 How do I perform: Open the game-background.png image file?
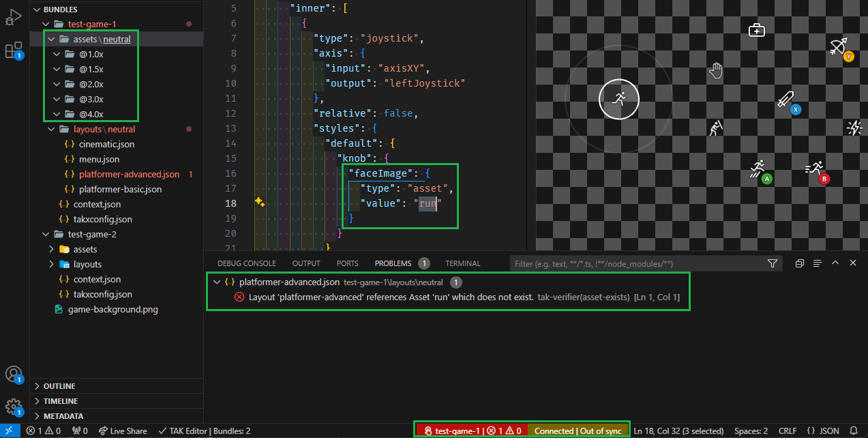click(x=113, y=309)
